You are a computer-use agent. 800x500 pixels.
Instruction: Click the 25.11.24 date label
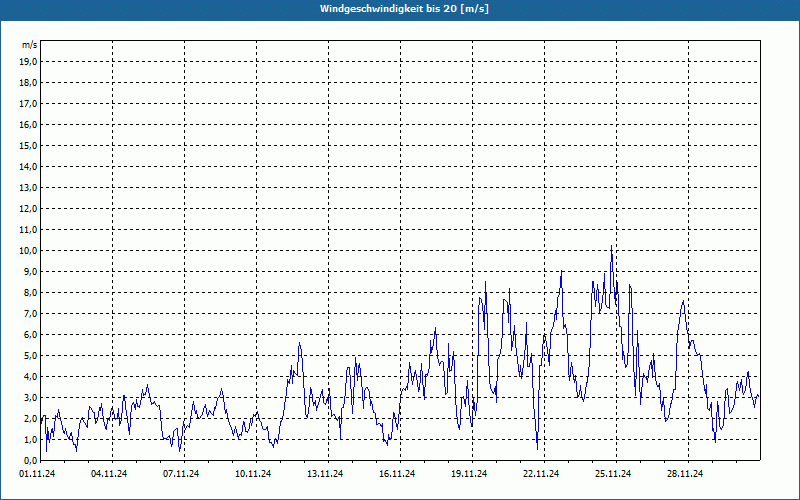pyautogui.click(x=613, y=474)
